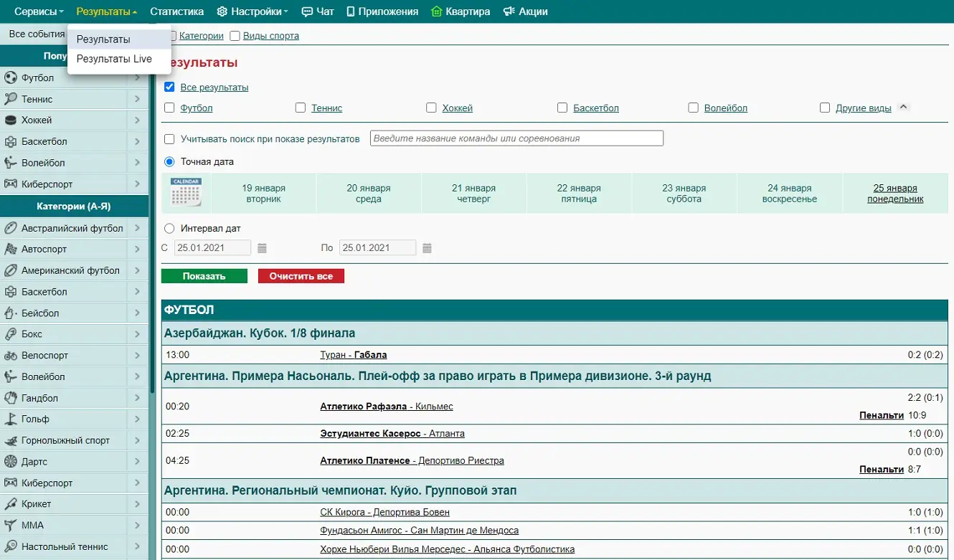Go to the Акции menu item
This screenshot has height=560, width=954.
526,11
